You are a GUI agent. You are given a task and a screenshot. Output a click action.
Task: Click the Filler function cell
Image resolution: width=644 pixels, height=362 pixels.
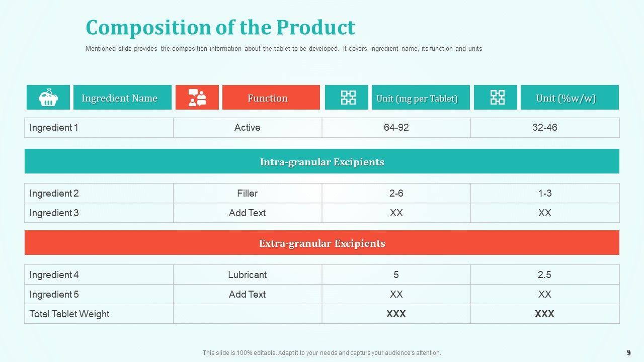pyautogui.click(x=247, y=193)
